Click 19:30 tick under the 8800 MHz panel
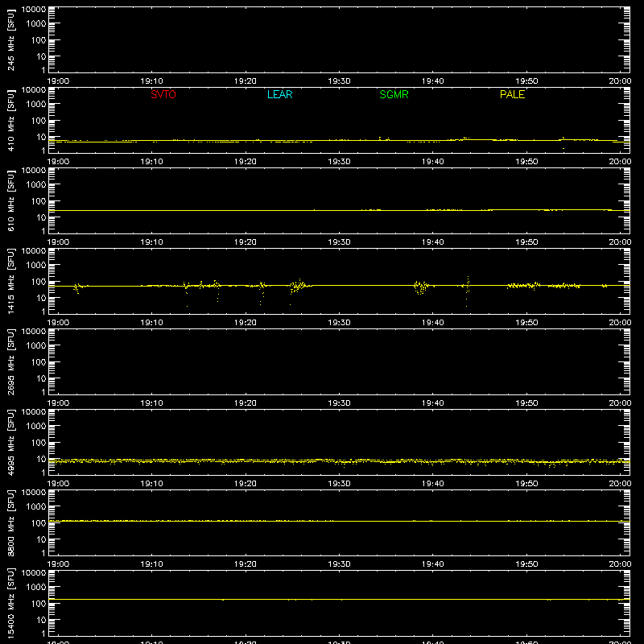Viewport: 644px width, 644px height. 339,564
